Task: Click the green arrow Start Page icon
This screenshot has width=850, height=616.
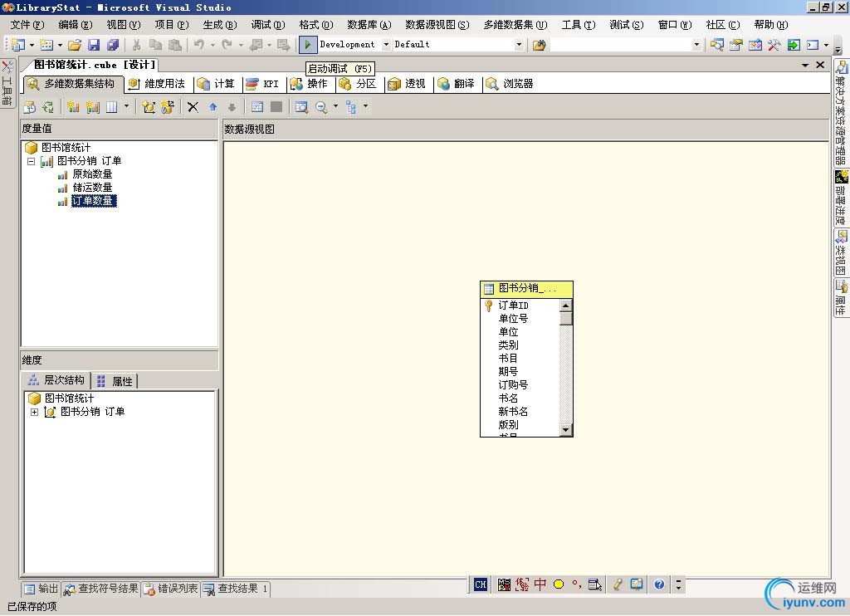Action: (793, 45)
